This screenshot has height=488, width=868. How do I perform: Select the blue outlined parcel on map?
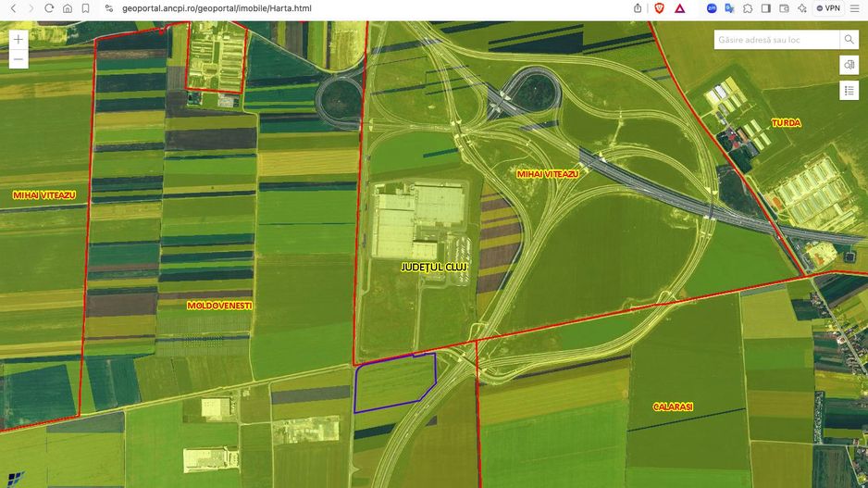[394, 382]
